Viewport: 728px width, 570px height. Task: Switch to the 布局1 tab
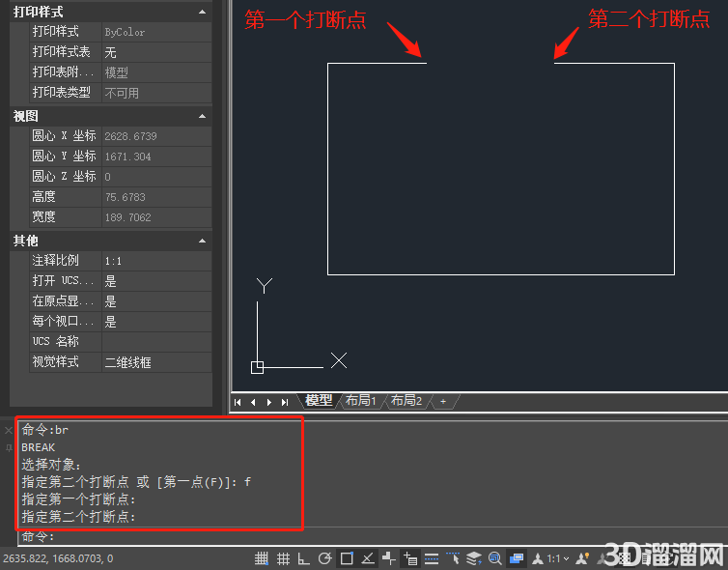click(361, 400)
